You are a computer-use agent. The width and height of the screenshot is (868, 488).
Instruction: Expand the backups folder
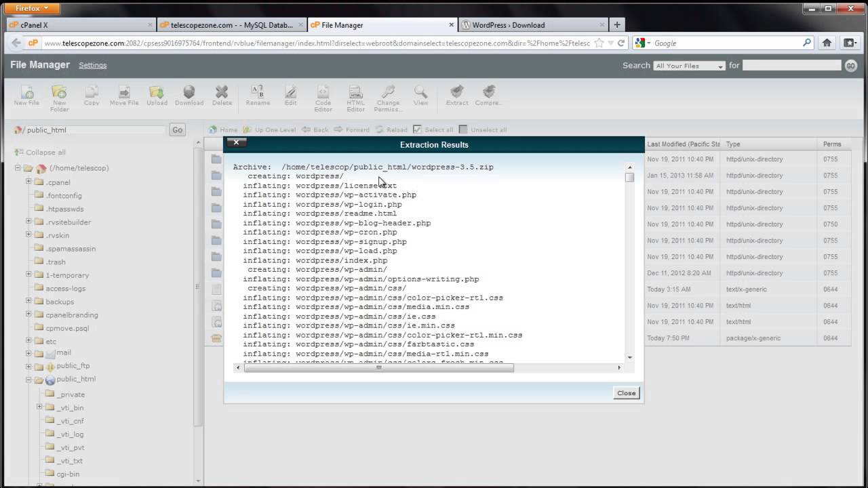tap(28, 301)
